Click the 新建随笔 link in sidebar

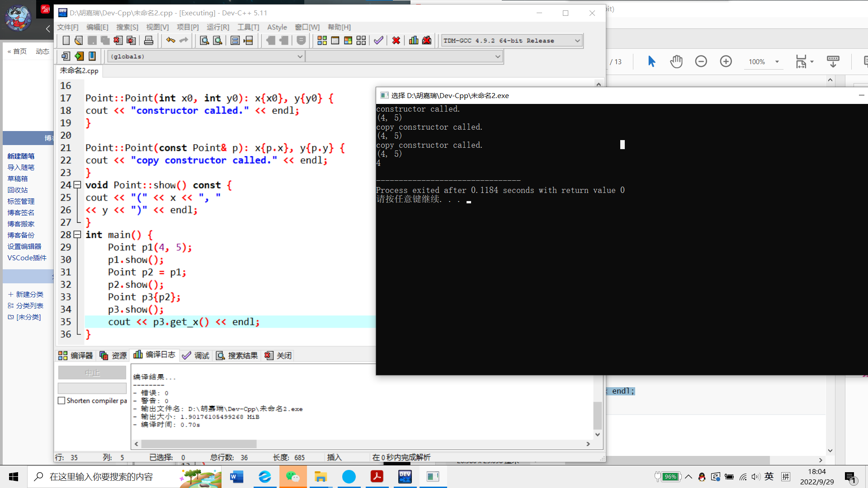tap(21, 156)
